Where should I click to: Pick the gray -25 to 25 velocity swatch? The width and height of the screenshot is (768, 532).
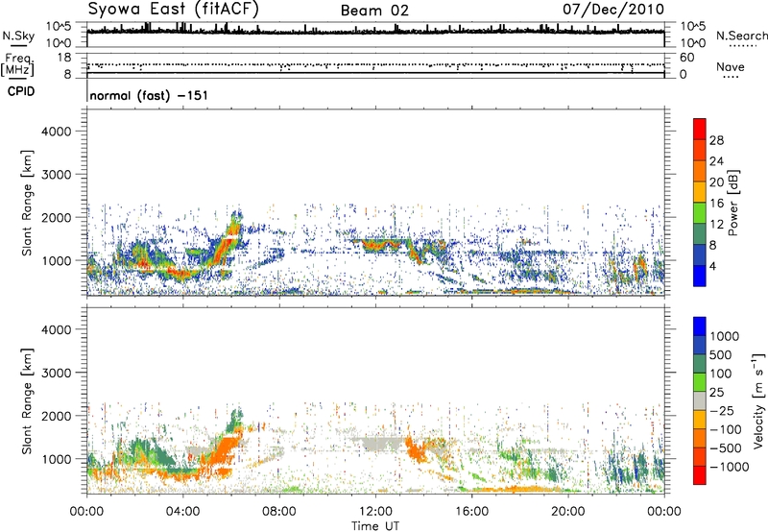tap(700, 400)
